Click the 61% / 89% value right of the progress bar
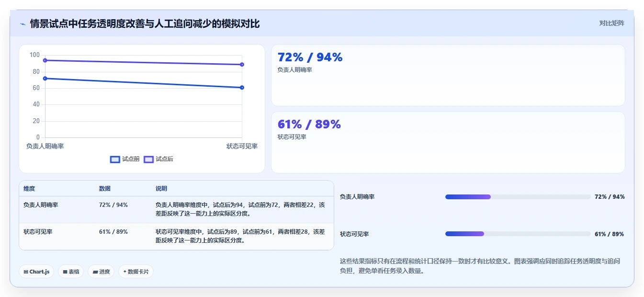Viewport: 644px width, 297px height. 610,234
